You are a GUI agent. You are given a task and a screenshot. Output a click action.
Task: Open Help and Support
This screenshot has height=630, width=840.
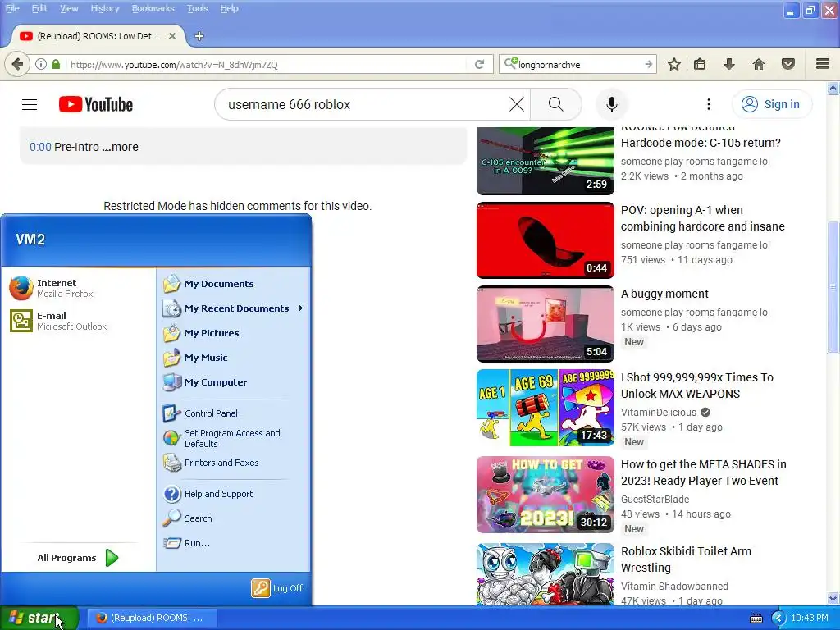tap(234, 494)
